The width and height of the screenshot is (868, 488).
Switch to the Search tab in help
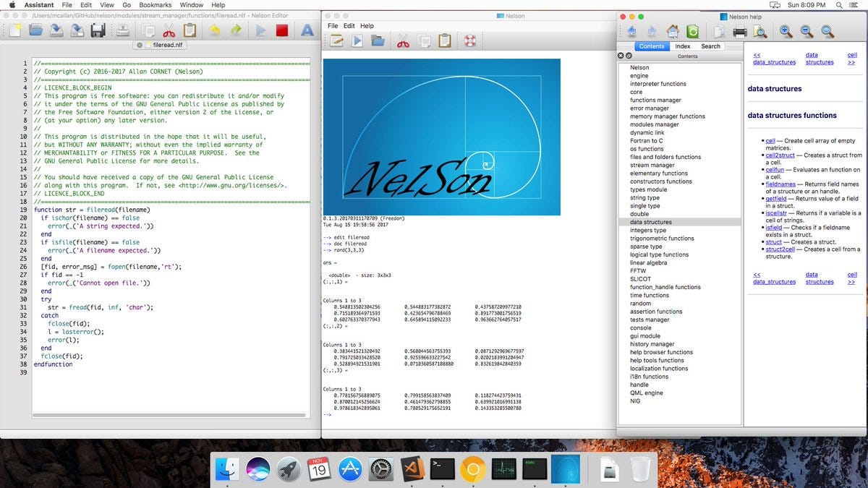click(711, 46)
